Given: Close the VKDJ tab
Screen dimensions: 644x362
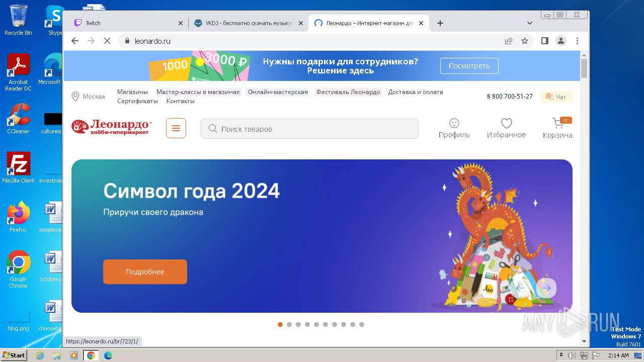Looking at the screenshot, I should click(x=301, y=23).
